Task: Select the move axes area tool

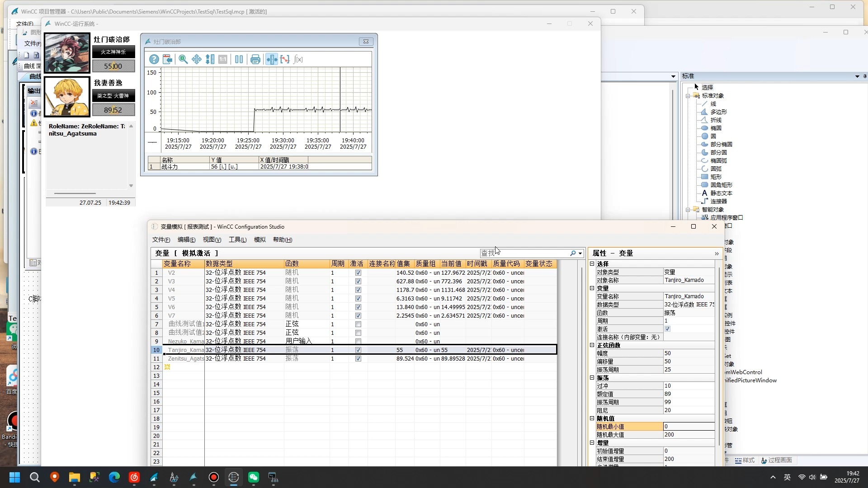Action: pos(197,59)
